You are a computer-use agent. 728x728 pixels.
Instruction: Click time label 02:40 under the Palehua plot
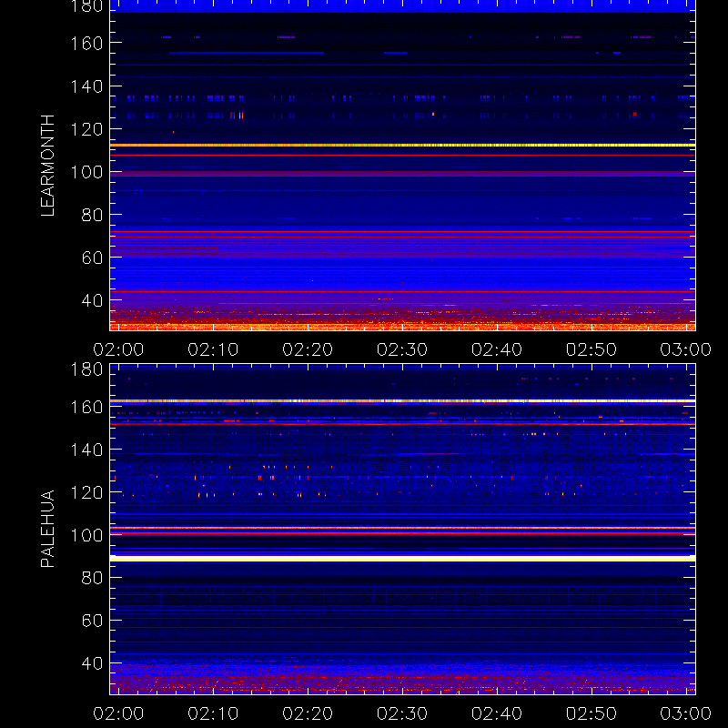click(497, 713)
